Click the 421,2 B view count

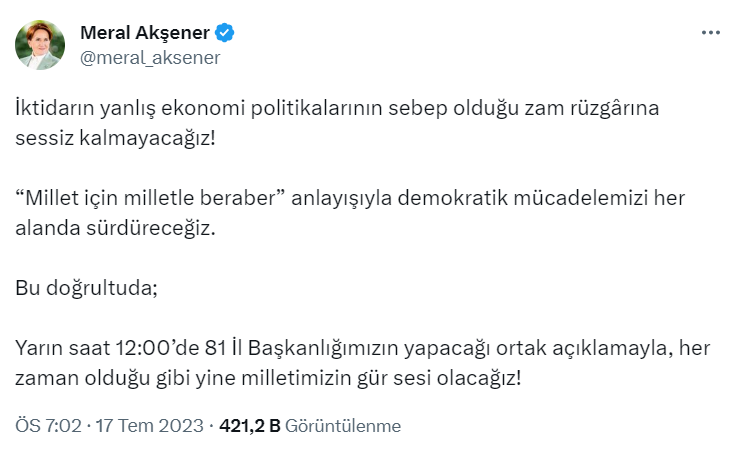coord(249,426)
